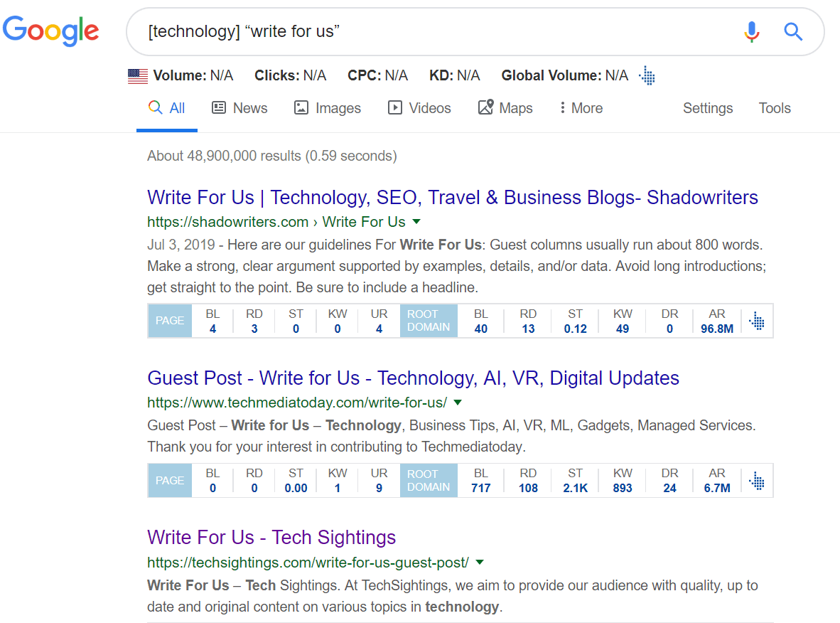This screenshot has width=840, height=623.
Task: Click the ST value 0.12
Action: click(x=576, y=329)
